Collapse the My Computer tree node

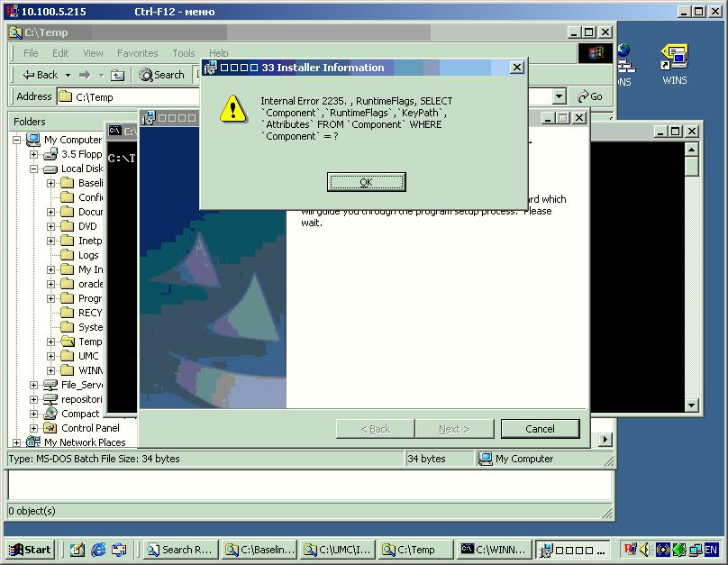[x=18, y=140]
